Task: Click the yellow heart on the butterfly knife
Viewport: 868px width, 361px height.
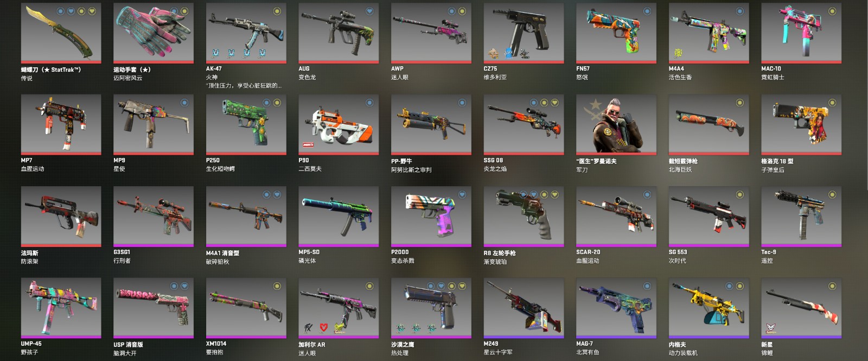Action: 92,11
